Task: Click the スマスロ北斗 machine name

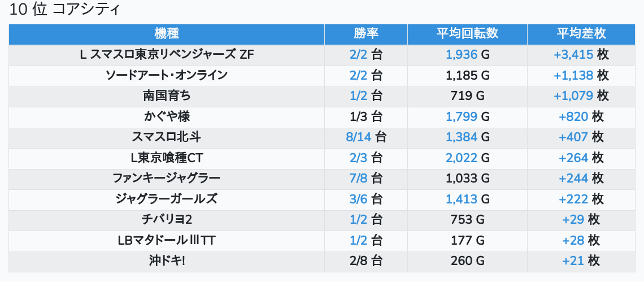Action: click(x=166, y=137)
